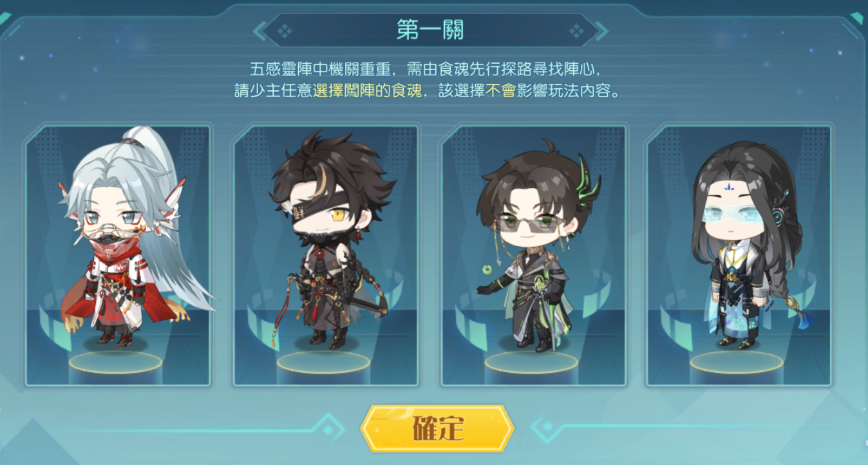Viewport: 868px width, 465px height.
Task: Click the yellow 不會 text in the description
Action: click(500, 91)
